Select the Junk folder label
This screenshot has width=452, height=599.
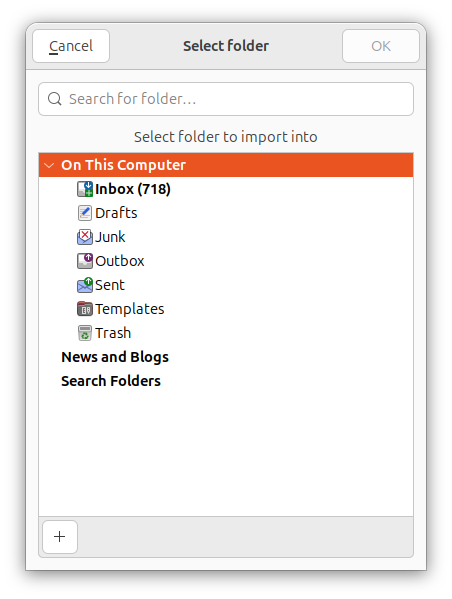point(110,237)
